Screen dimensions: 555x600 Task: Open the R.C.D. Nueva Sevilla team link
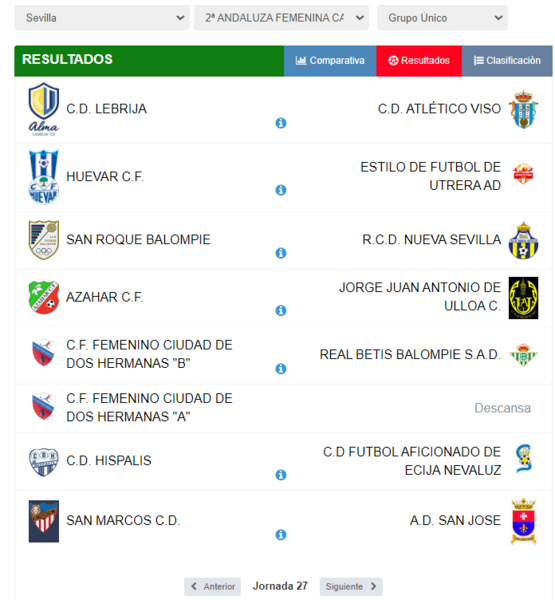click(x=431, y=240)
